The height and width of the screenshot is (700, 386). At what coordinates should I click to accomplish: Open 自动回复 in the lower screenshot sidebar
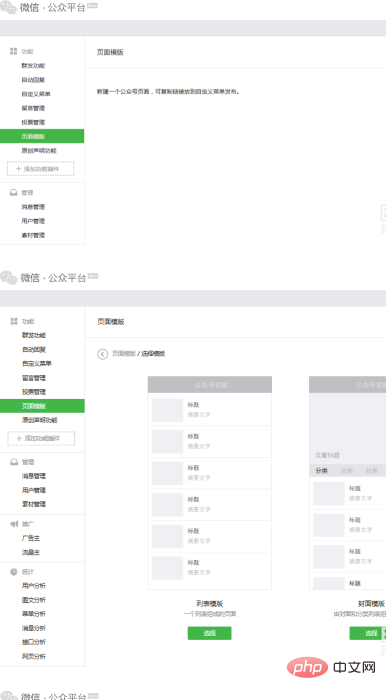34,350
